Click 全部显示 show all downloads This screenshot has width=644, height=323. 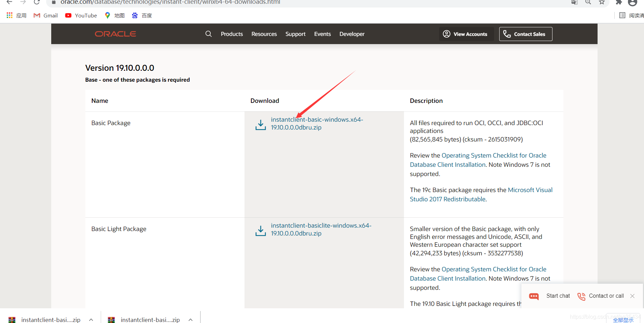623,320
